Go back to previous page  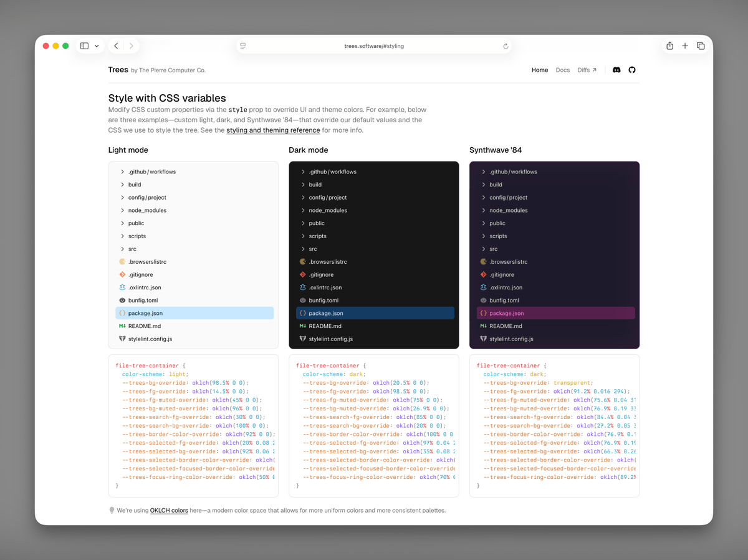116,46
